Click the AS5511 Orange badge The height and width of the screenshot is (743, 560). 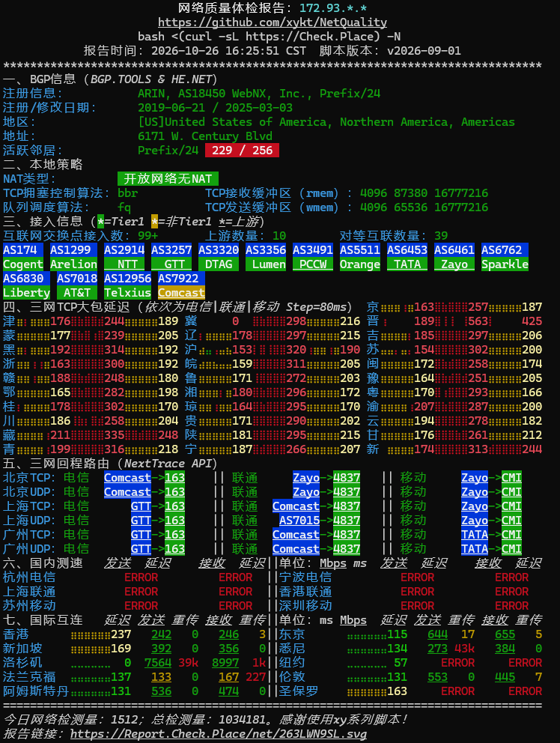360,257
